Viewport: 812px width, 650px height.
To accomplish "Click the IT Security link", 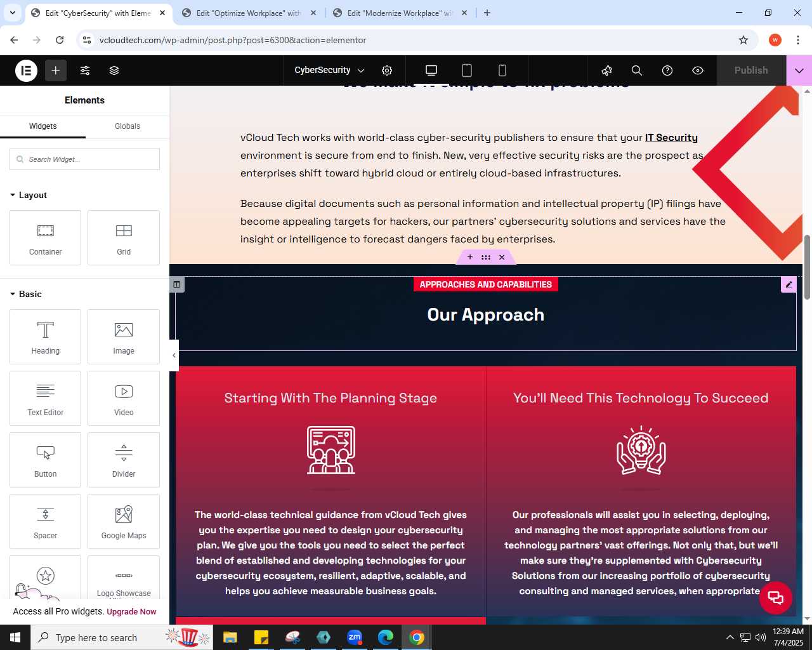I will (x=671, y=138).
